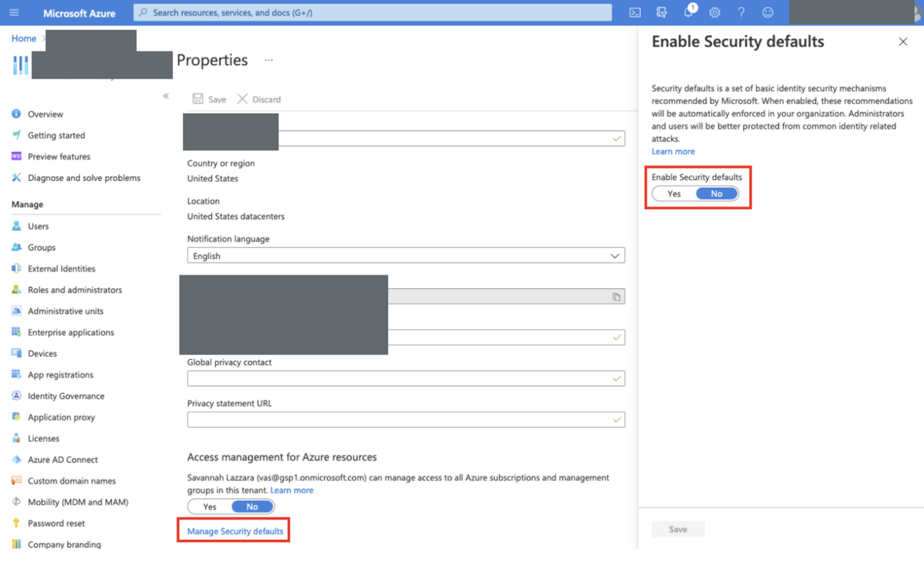Click the help question mark icon
The image size is (924, 575).
[741, 12]
